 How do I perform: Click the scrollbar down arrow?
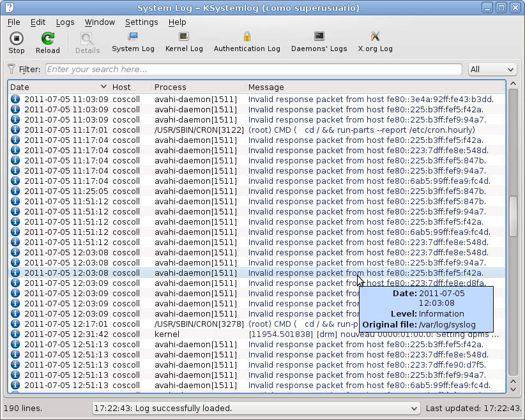click(x=512, y=388)
